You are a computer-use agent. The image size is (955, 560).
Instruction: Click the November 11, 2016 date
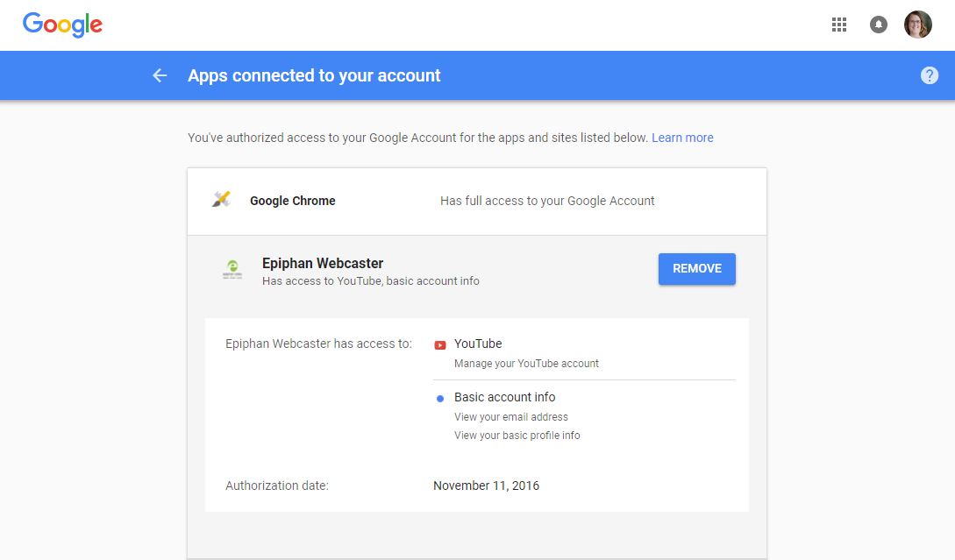(x=486, y=486)
